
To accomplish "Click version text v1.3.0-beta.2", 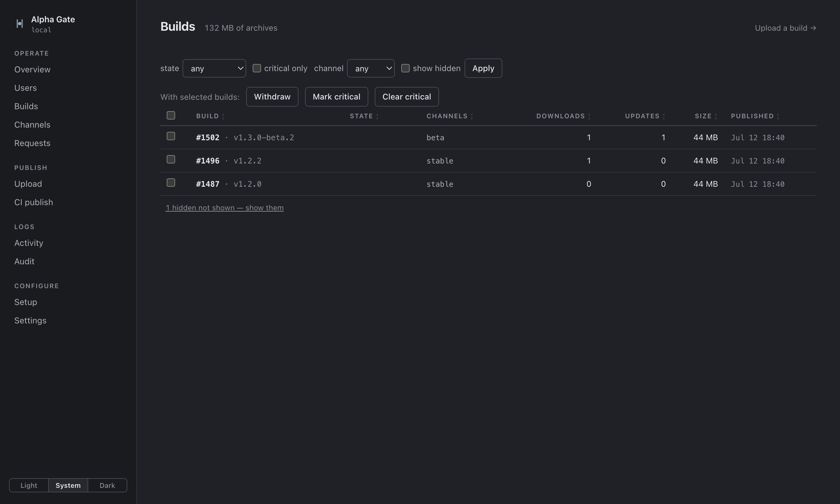I will (x=264, y=138).
